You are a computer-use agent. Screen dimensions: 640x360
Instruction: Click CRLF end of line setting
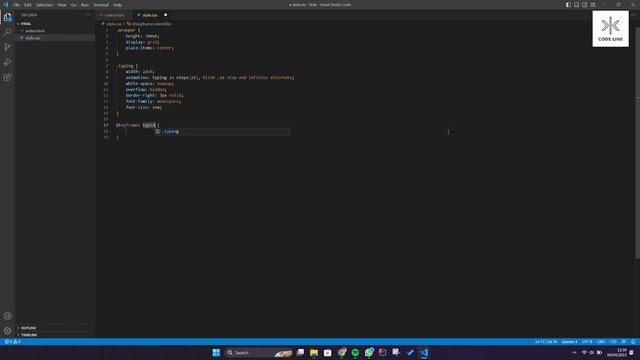pos(601,342)
